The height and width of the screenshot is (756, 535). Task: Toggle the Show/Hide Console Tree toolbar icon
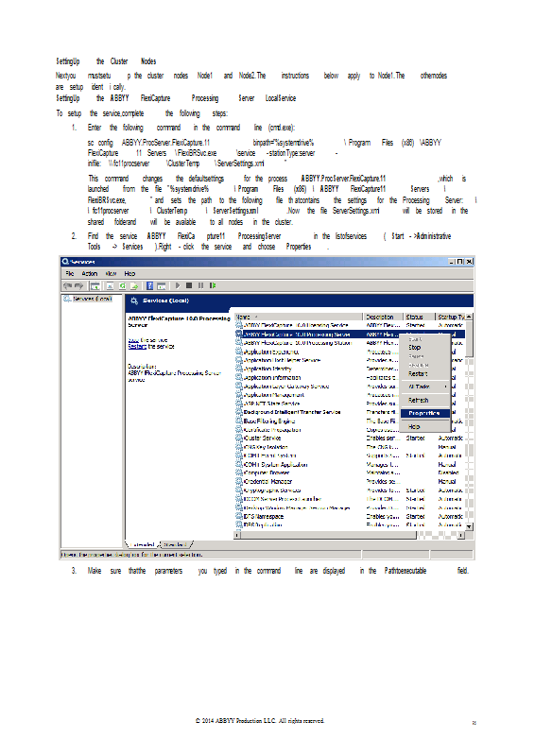pos(95,285)
